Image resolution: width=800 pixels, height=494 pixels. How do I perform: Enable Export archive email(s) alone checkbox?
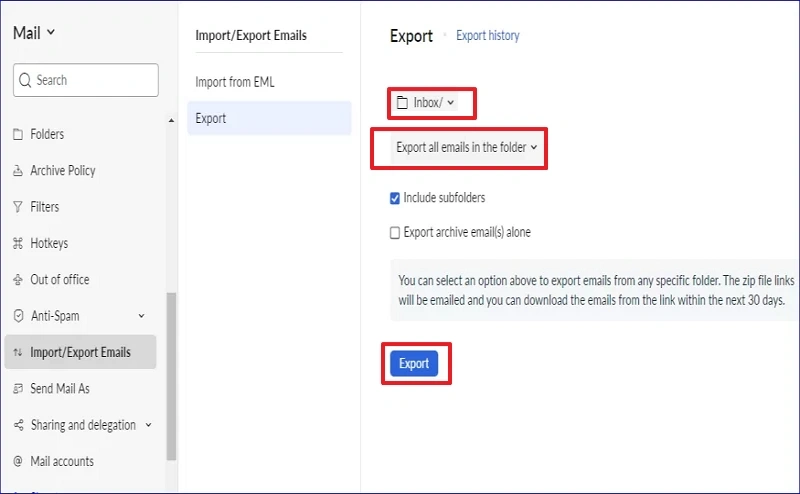(x=395, y=233)
